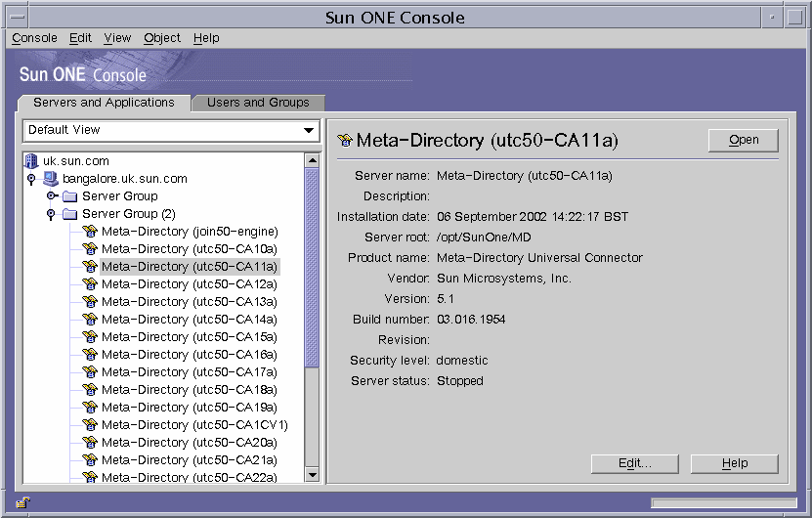Viewport: 812px width, 518px height.
Task: Click the utc50-CA20a Meta-Directory icon
Action: tap(90, 443)
